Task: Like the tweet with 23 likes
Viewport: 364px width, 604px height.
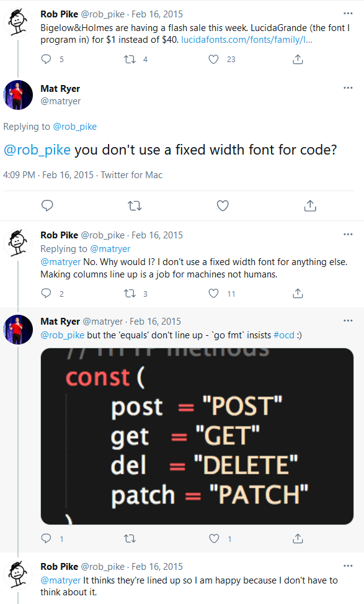Action: pyautogui.click(x=213, y=60)
